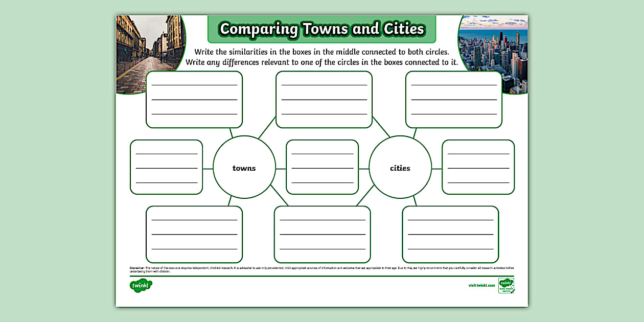Click the green checkmark on the approval badge

click(x=512, y=291)
